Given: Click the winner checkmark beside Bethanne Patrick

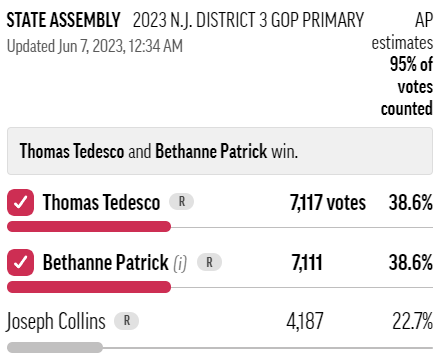Looking at the screenshot, I should point(21,262).
